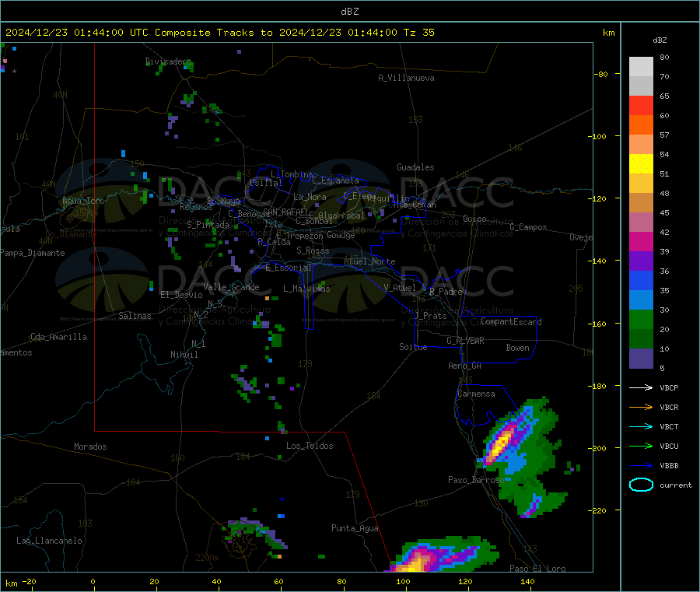
Task: Click the Carmensa location label
Action: 476,394
